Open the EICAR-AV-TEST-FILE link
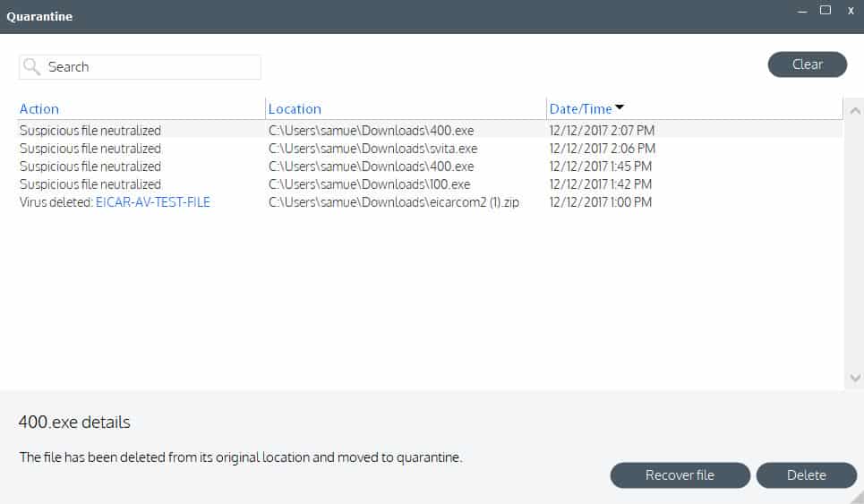 152,202
